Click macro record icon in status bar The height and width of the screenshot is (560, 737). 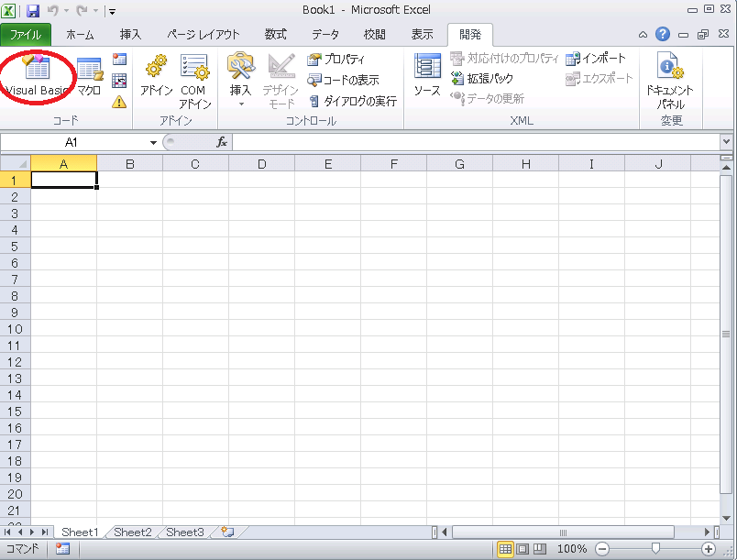click(x=62, y=549)
